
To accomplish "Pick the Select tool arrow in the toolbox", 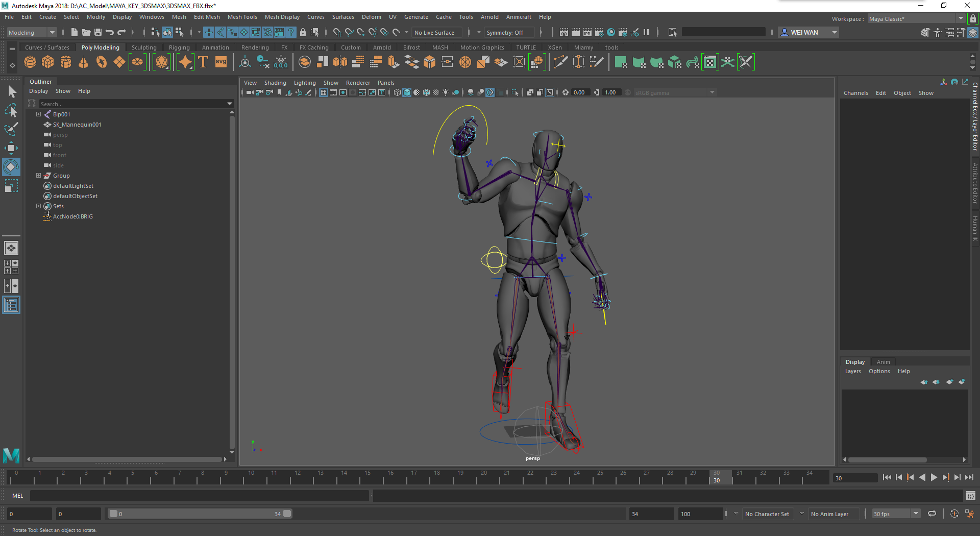I will tap(11, 92).
